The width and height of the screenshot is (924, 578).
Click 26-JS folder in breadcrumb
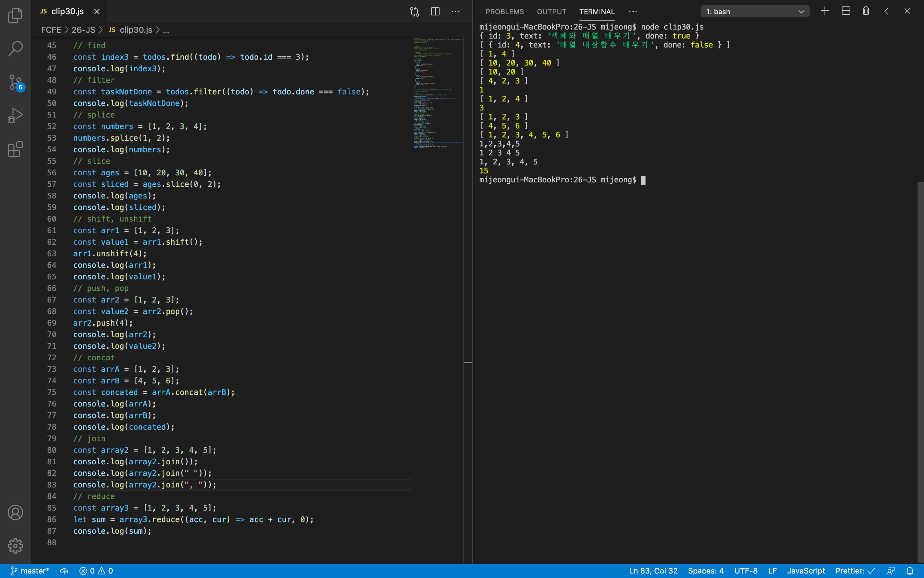pos(83,30)
